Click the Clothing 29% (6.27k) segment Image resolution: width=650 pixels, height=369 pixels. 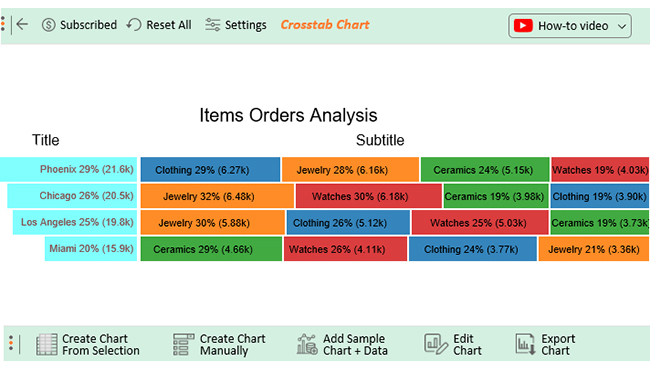tap(210, 170)
